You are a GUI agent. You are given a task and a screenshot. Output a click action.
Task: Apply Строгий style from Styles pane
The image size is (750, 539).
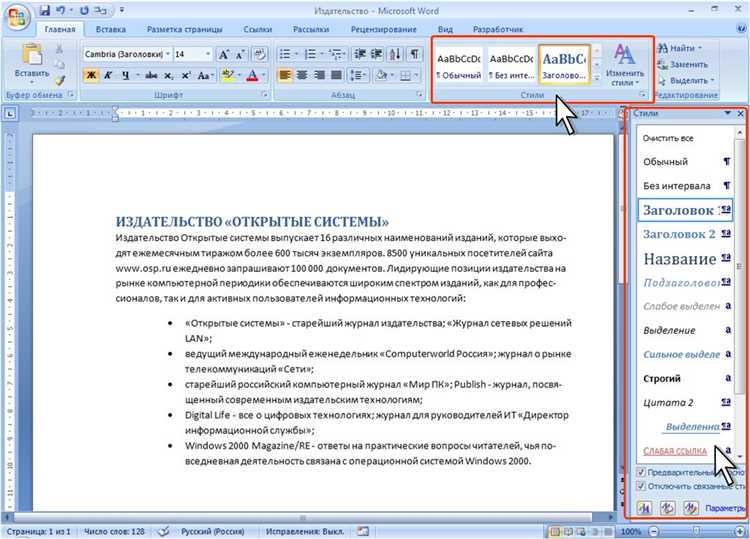[685, 378]
